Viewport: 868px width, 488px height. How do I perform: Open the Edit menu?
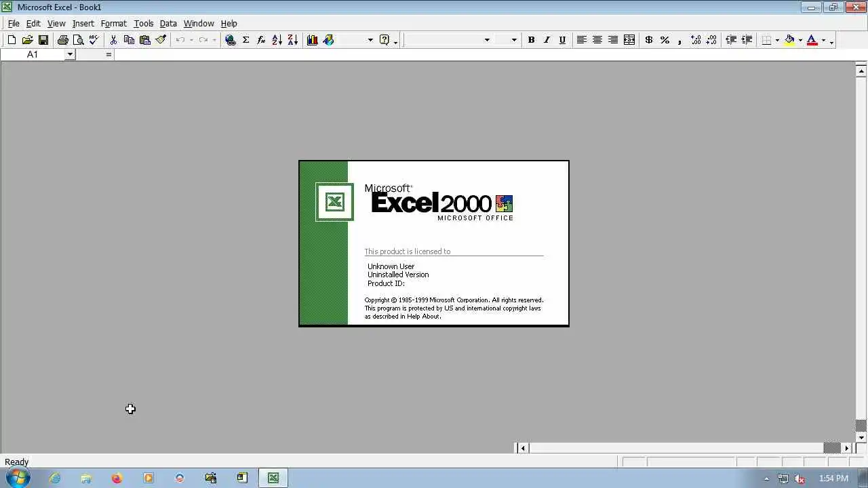pyautogui.click(x=33, y=23)
